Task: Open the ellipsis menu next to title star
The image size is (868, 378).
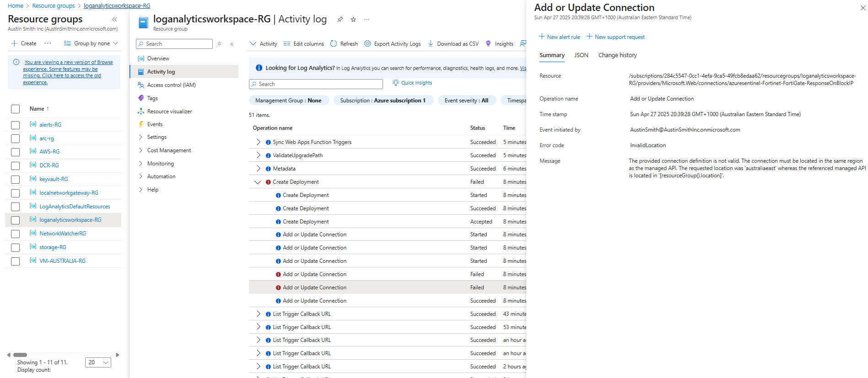Action: point(367,19)
